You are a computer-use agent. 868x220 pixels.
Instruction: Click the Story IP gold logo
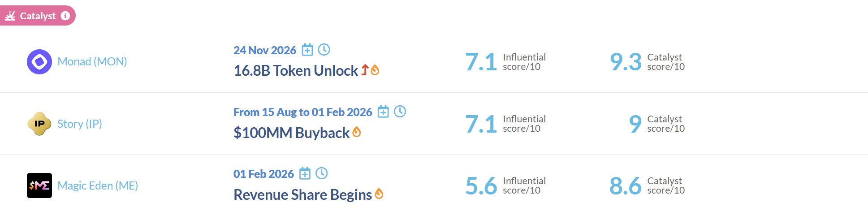tap(39, 124)
